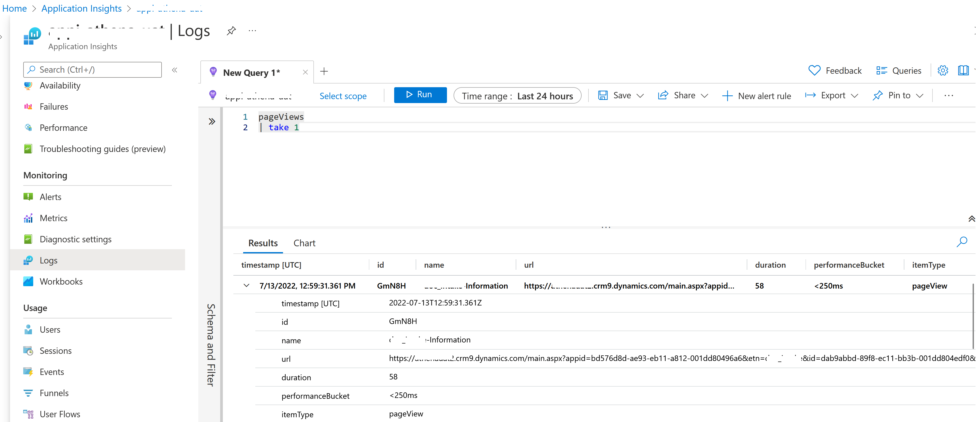Screen dimensions: 980x422
Task: Collapse the left navigation menu
Action: (175, 70)
